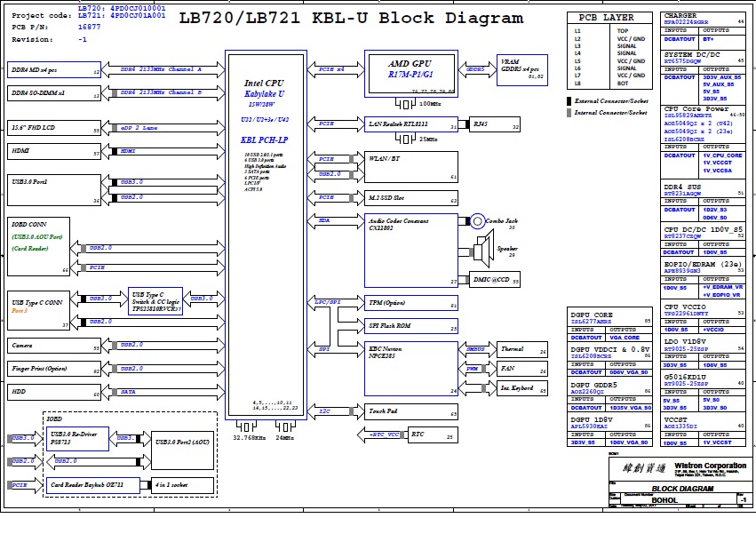Click the Thermal block

pyautogui.click(x=522, y=349)
